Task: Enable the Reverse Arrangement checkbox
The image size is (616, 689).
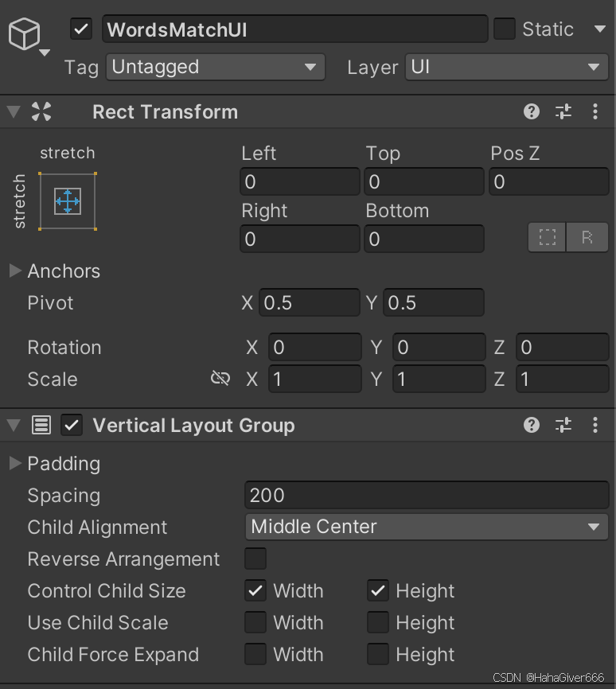Action: (x=255, y=559)
